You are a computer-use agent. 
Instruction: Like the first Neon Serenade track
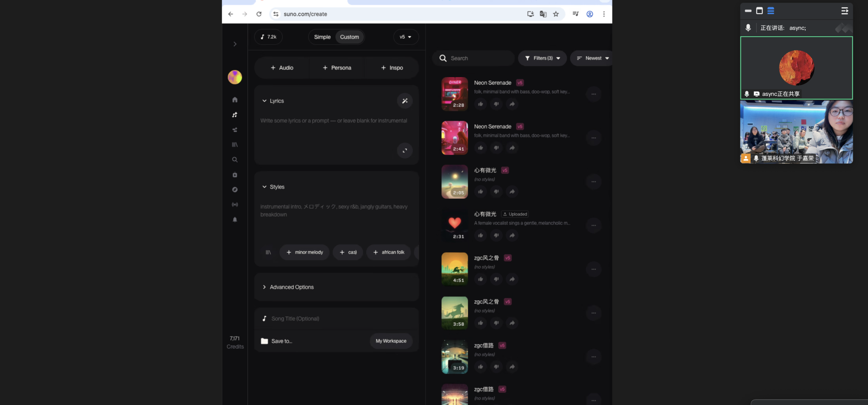480,104
